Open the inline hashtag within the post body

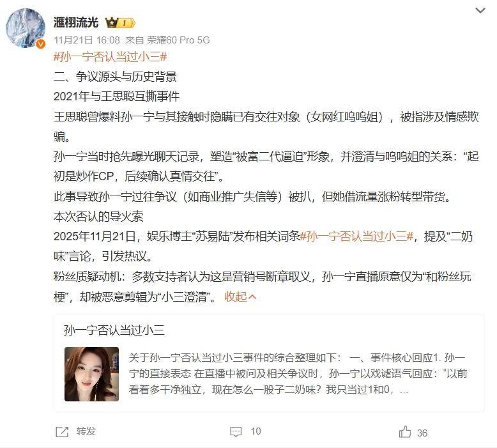pos(356,236)
